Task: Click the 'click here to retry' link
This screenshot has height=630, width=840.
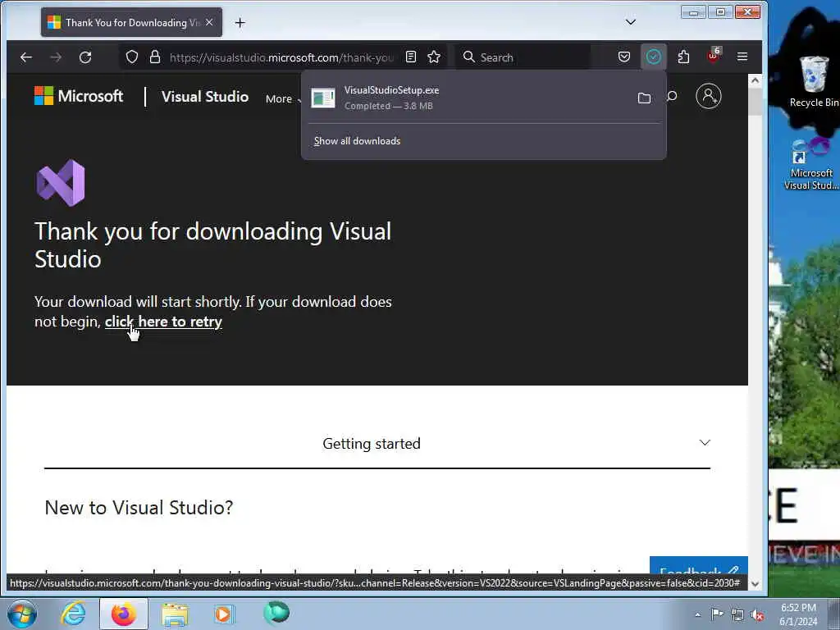Action: [163, 322]
